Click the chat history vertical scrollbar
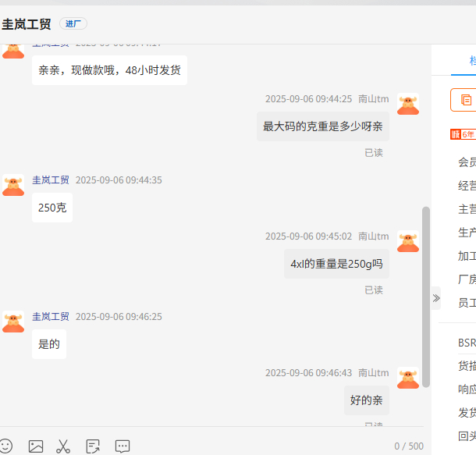This screenshot has height=455, width=476. pyautogui.click(x=426, y=297)
